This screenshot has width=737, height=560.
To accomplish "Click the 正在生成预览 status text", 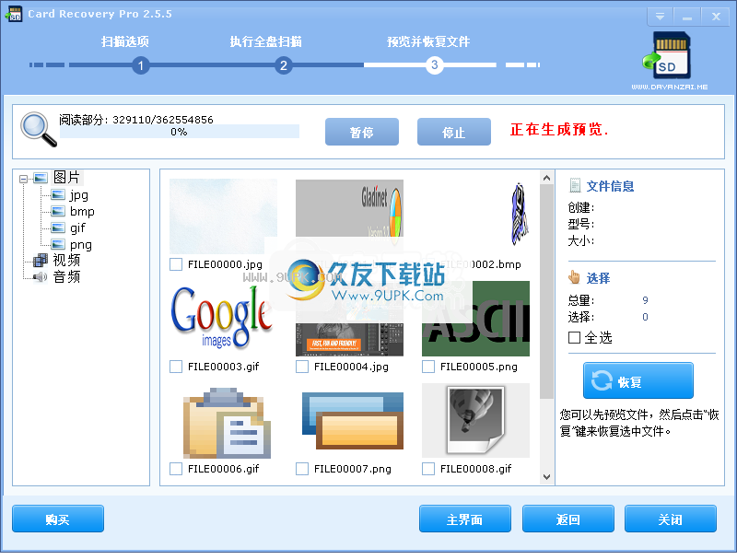I will (559, 129).
